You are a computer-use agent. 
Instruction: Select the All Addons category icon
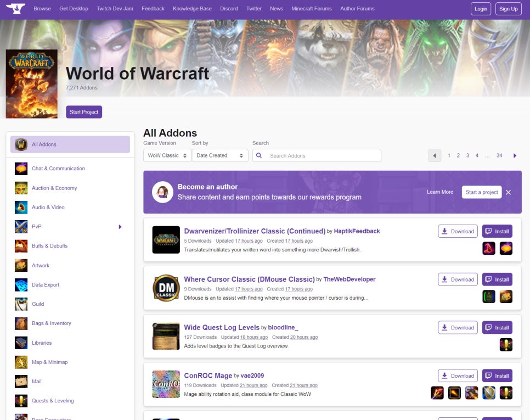(x=21, y=144)
